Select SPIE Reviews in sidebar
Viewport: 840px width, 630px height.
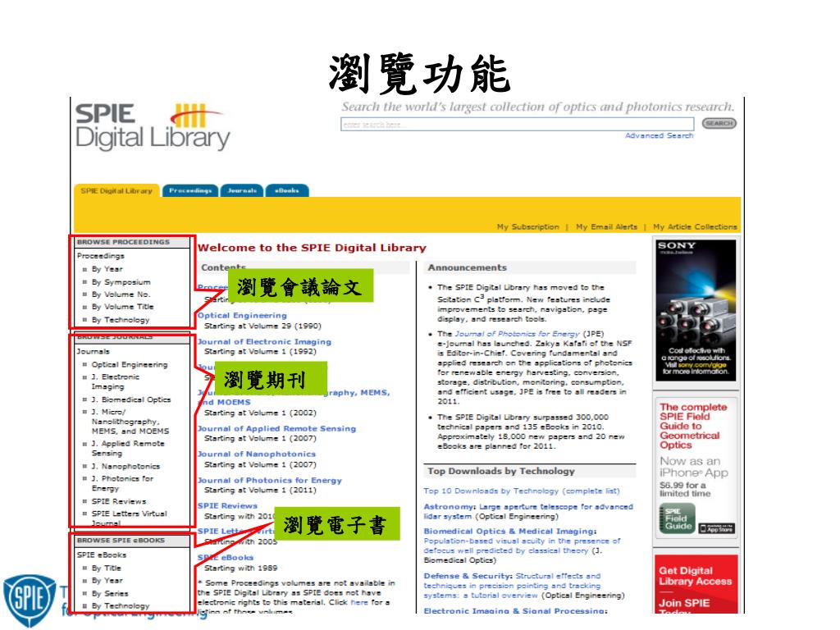[119, 501]
